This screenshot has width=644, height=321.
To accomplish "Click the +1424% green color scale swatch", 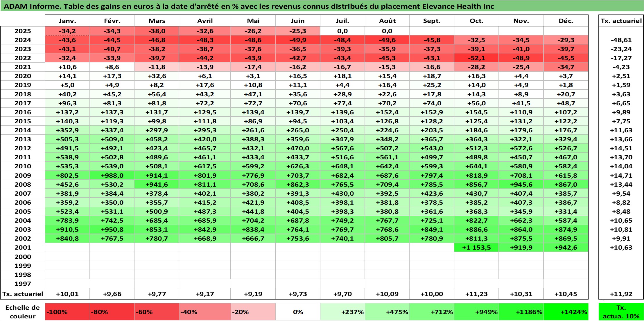I will [566, 312].
